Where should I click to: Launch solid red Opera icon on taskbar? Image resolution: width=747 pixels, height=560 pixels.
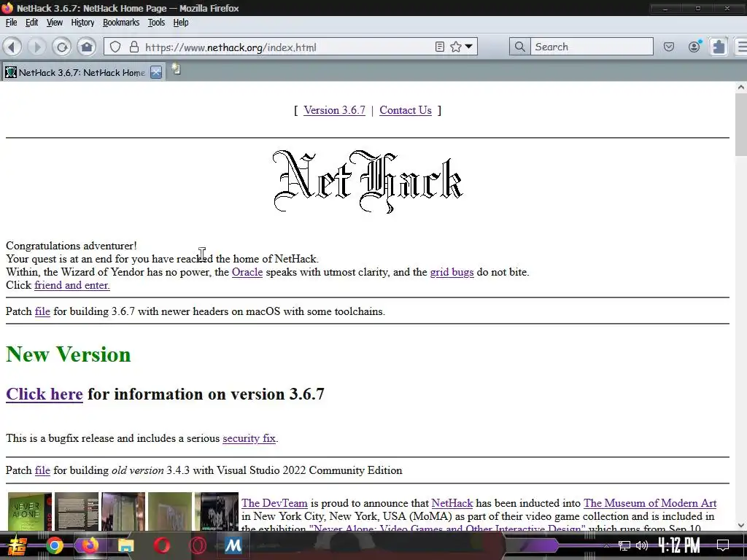(x=161, y=545)
